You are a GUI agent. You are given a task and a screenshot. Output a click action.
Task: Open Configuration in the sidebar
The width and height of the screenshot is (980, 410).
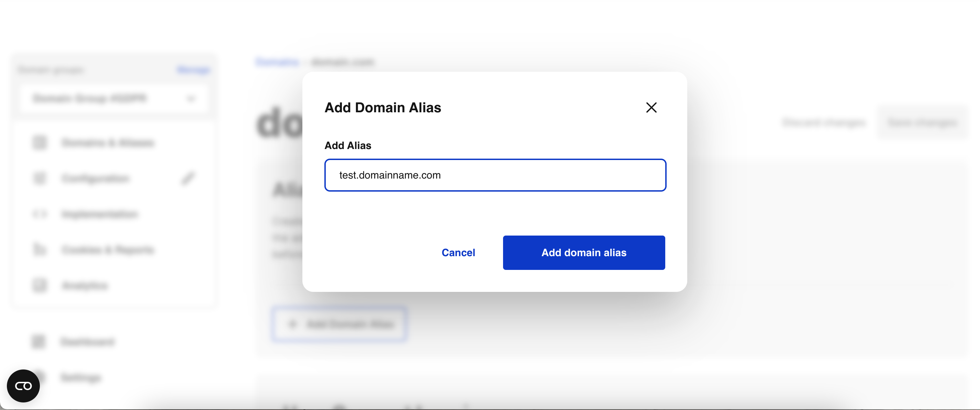coord(96,178)
